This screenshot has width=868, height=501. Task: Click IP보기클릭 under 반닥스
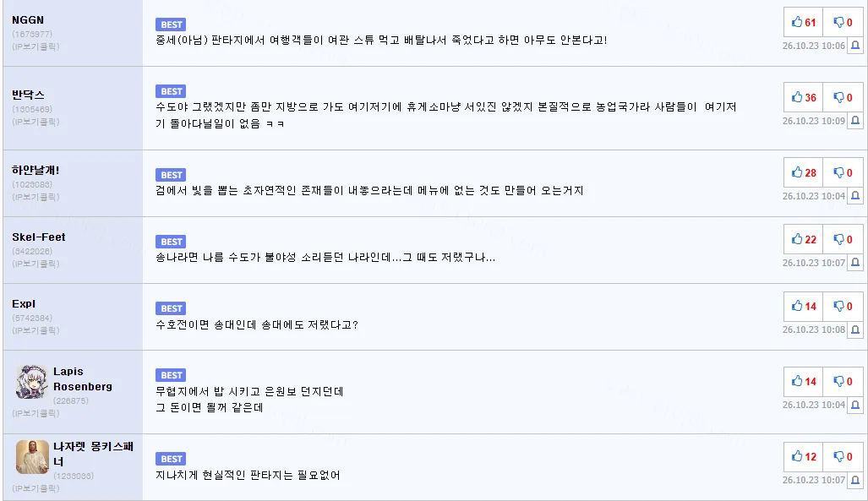pyautogui.click(x=35, y=122)
